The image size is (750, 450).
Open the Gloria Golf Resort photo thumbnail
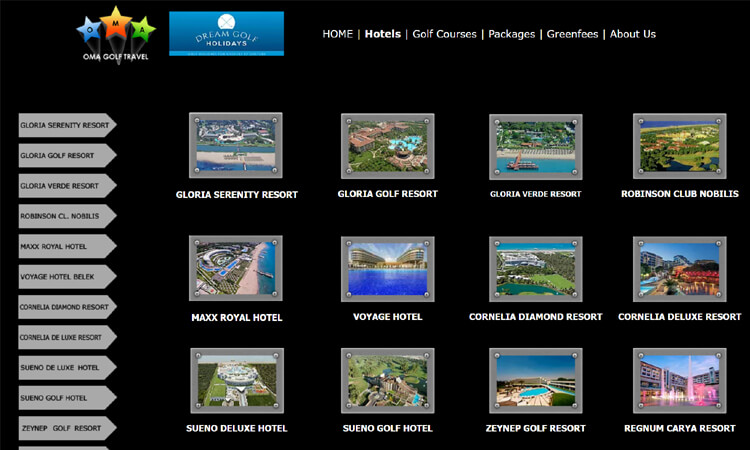coord(387,146)
